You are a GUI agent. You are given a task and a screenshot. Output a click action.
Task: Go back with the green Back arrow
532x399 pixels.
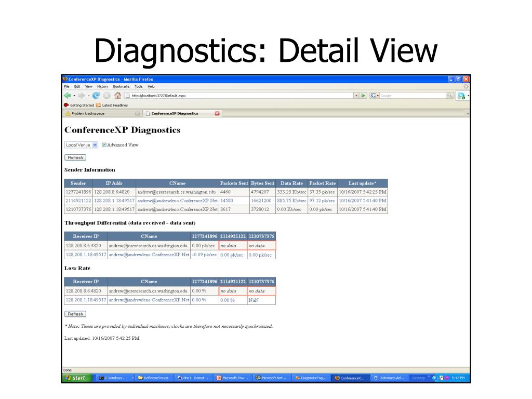pyautogui.click(x=67, y=96)
